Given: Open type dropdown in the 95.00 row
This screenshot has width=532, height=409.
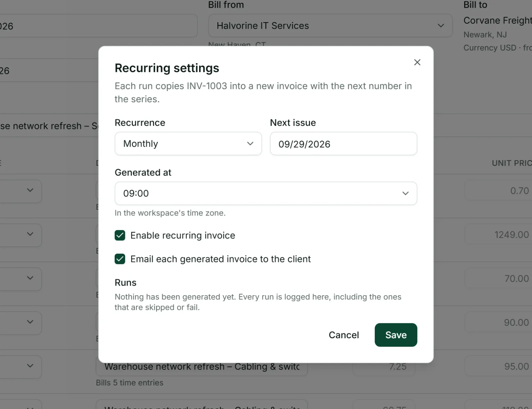Looking at the screenshot, I should coord(21,366).
